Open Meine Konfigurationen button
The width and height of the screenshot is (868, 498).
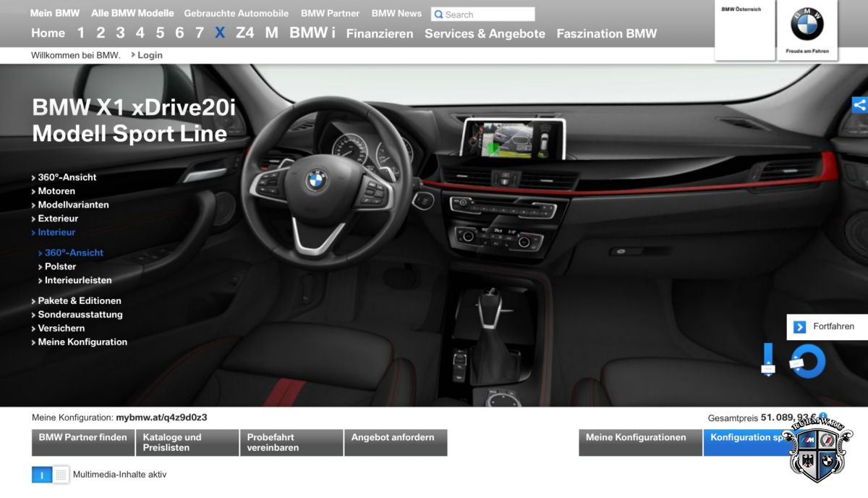coord(640,443)
